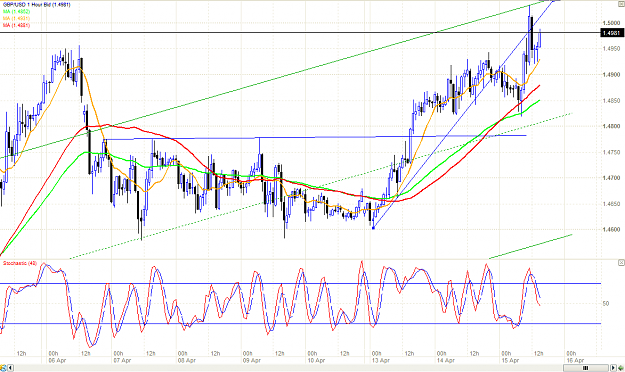Screen dimensions: 625x372
Task: Click the 1.4700 price axis label
Action: pyautogui.click(x=611, y=178)
